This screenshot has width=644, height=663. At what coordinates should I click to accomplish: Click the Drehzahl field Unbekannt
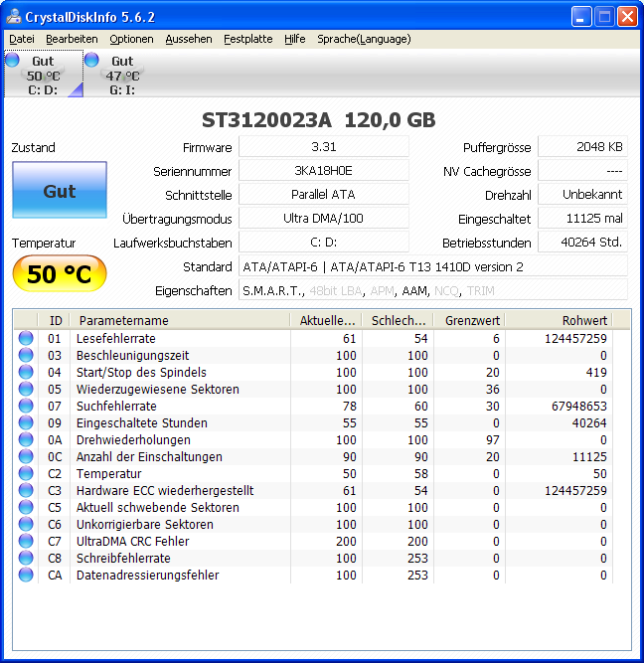582,195
